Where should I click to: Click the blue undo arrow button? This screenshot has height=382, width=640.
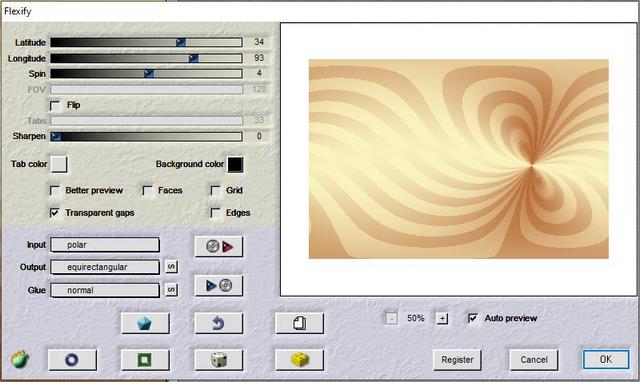click(x=219, y=324)
